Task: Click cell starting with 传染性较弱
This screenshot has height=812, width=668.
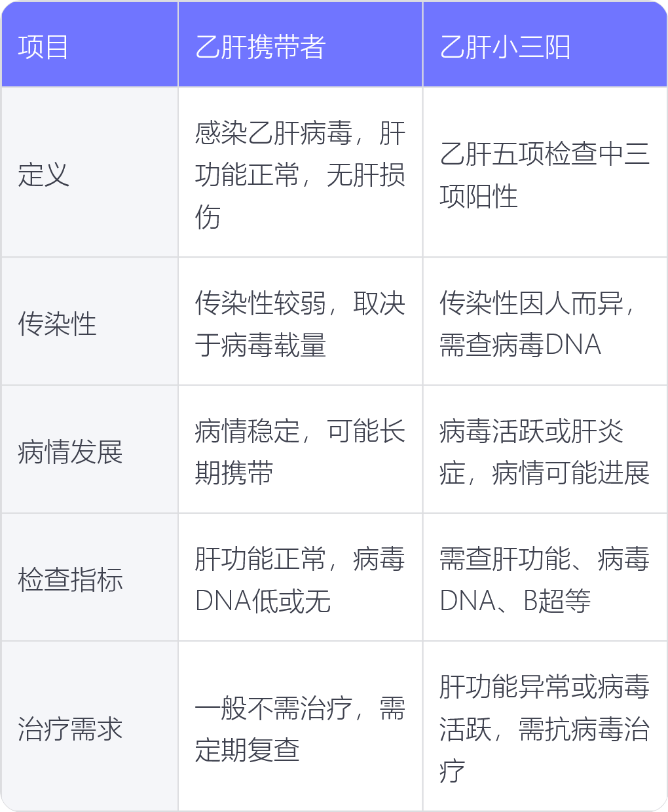Action: 300,321
